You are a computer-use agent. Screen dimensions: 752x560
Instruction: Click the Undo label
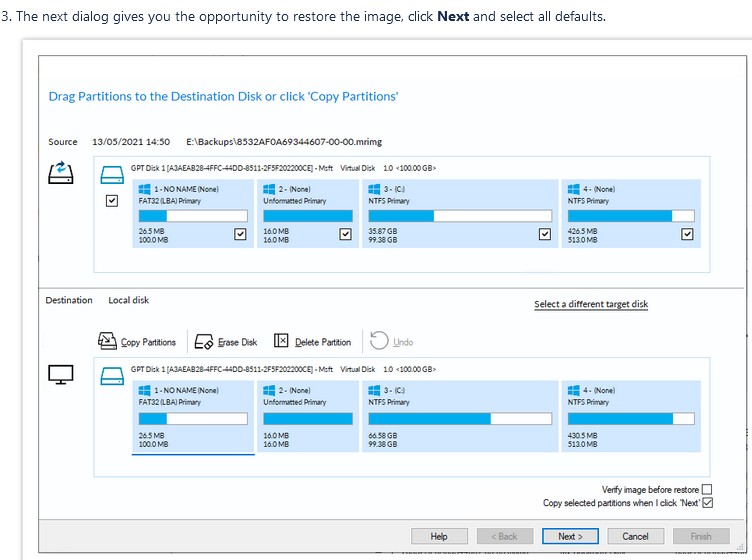click(x=403, y=342)
